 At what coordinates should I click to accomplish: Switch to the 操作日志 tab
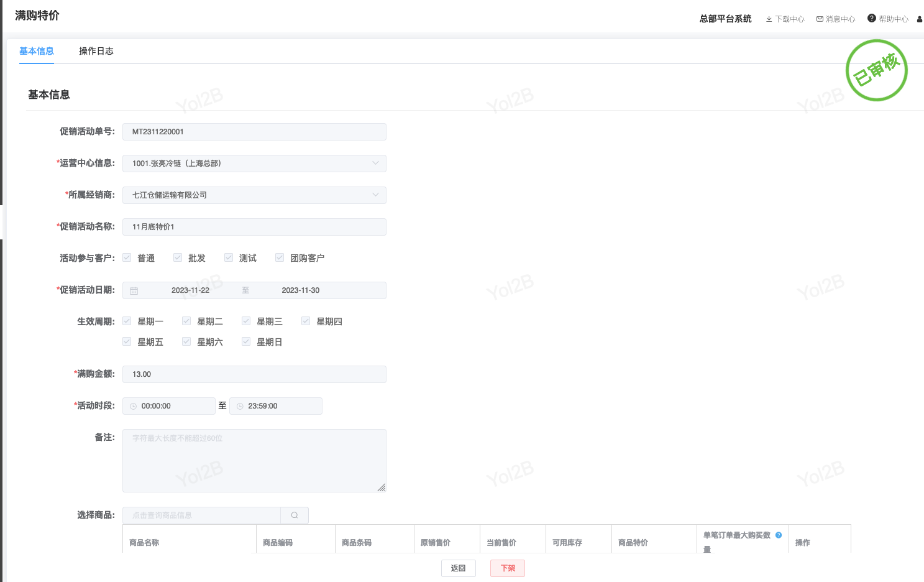pyautogui.click(x=96, y=51)
